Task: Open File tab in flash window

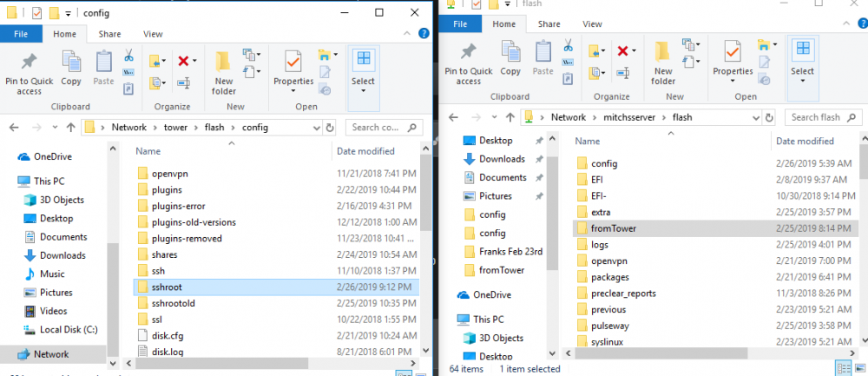Action: pyautogui.click(x=460, y=23)
